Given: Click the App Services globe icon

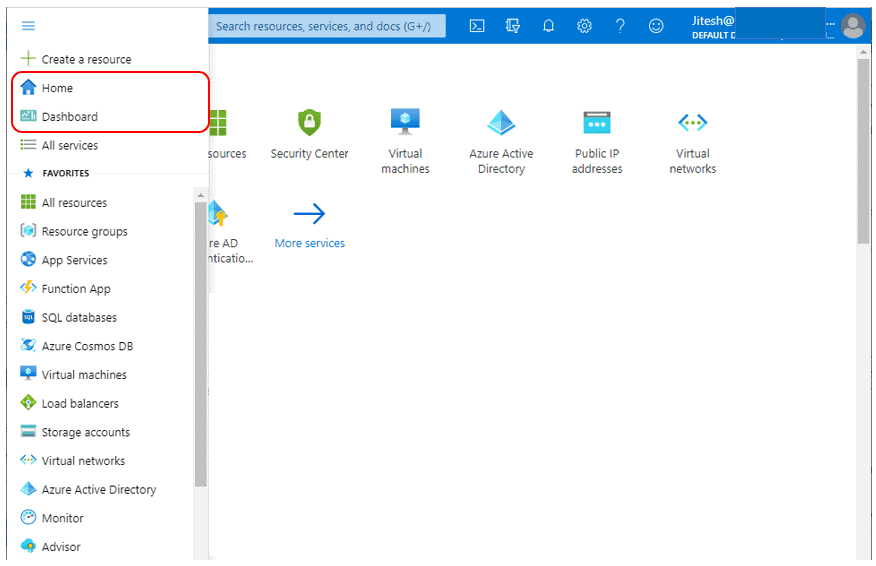Looking at the screenshot, I should pyautogui.click(x=28, y=259).
